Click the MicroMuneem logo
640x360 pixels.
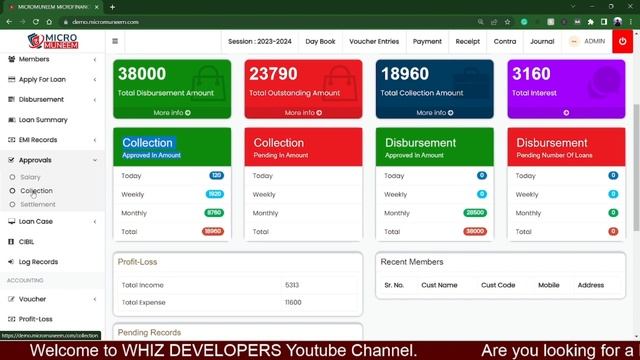[53, 41]
